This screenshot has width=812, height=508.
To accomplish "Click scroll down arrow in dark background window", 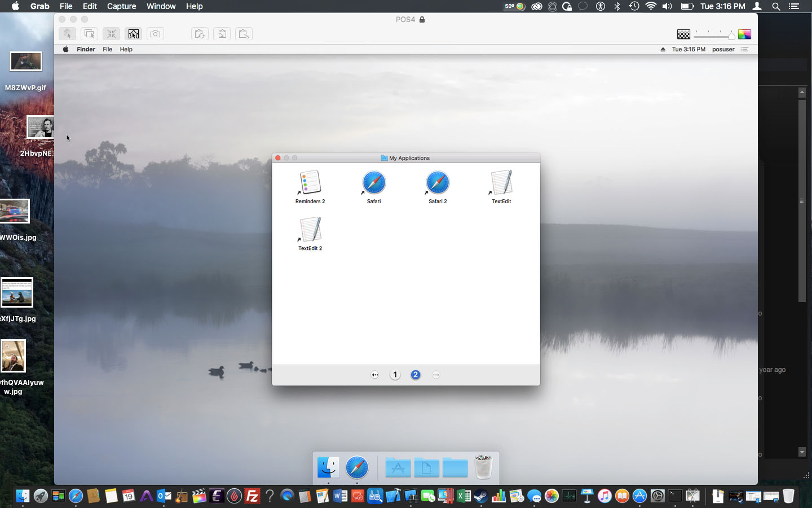I will coord(802,452).
